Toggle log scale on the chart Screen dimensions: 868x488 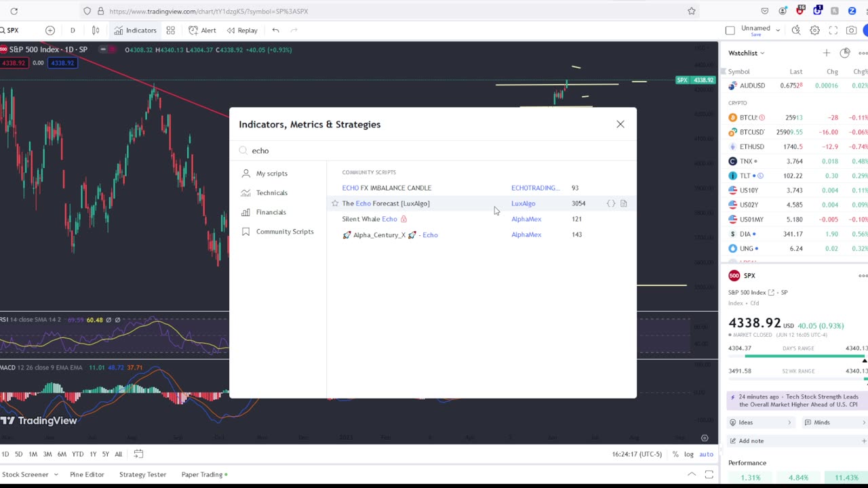click(x=689, y=454)
